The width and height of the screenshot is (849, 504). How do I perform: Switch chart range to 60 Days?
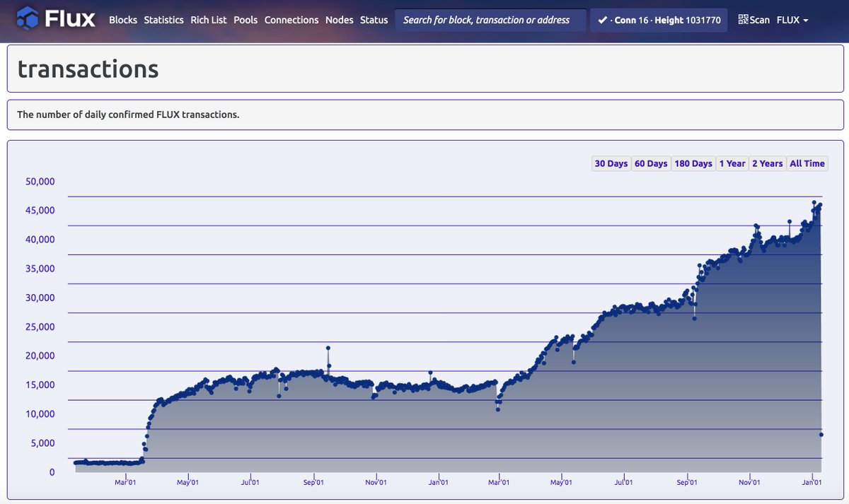point(651,163)
